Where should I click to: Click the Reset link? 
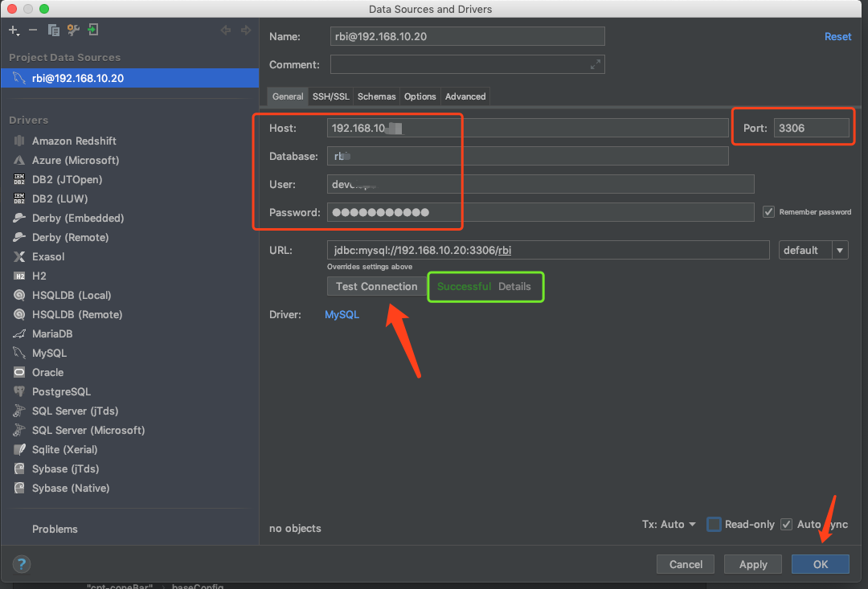pyautogui.click(x=837, y=36)
